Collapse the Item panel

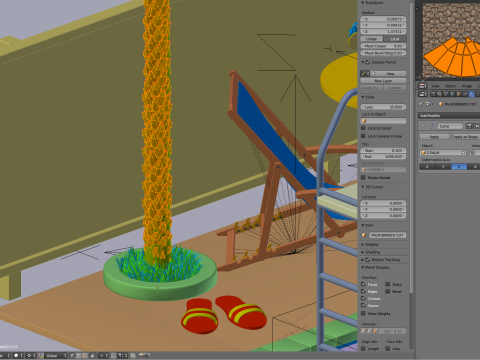tap(363, 225)
